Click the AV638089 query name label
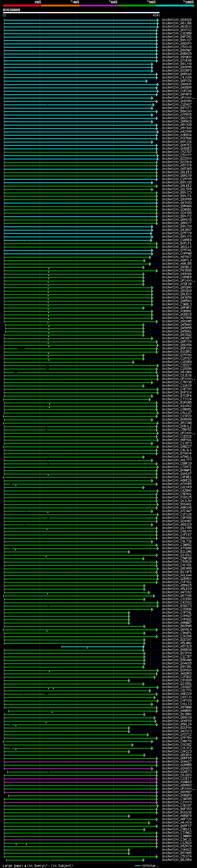 [11, 10]
